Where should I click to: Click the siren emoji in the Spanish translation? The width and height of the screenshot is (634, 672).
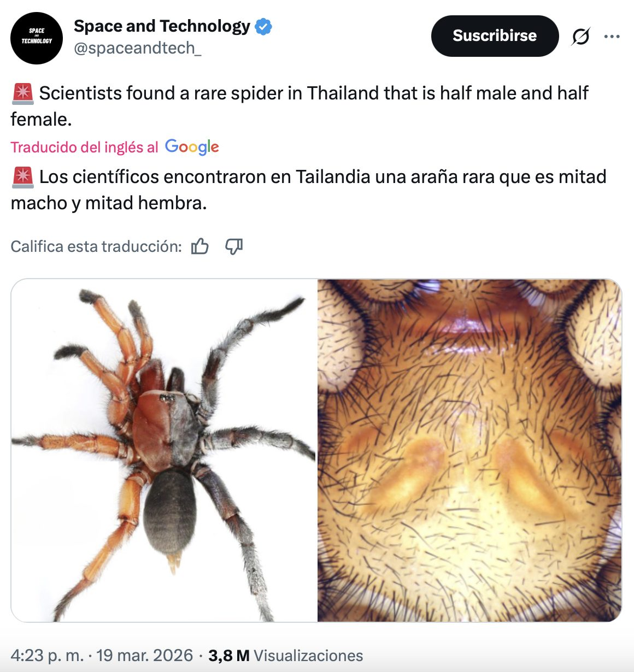click(22, 177)
